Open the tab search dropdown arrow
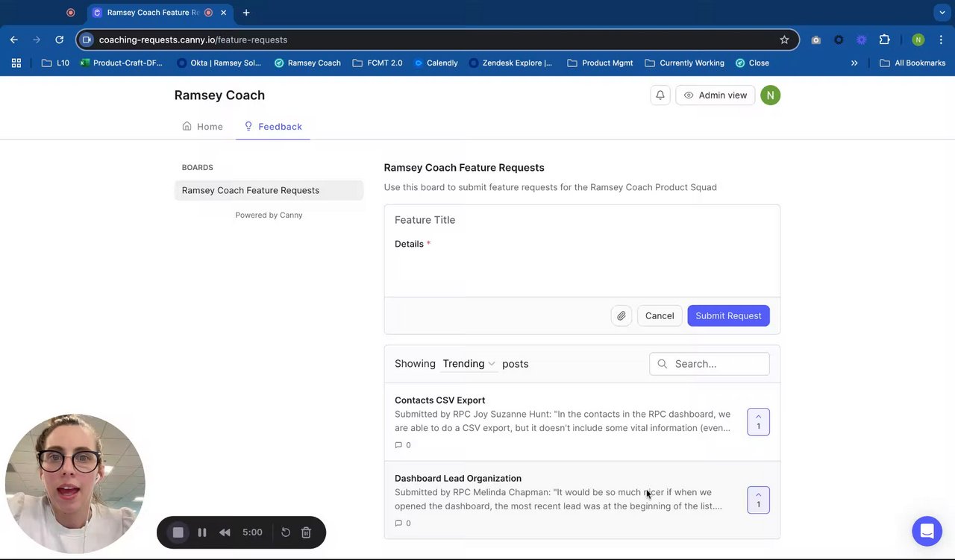 (942, 13)
